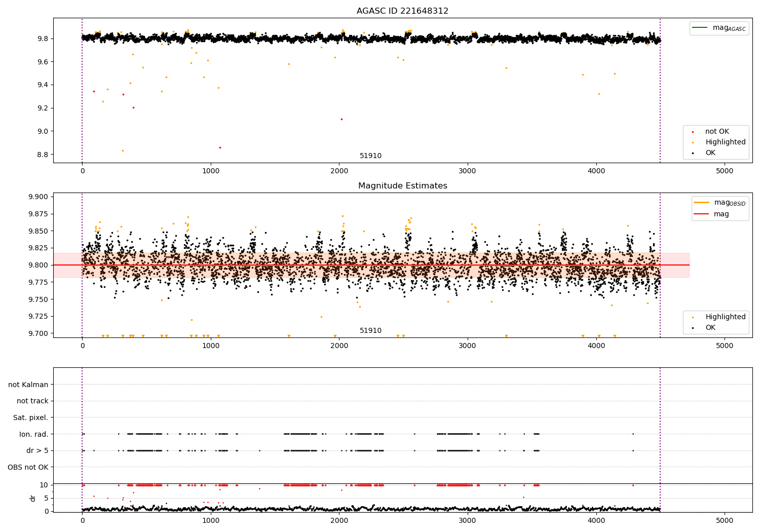Click the "9.2" tick on the top plot
Image resolution: width=760 pixels, height=532 pixels.
[43, 108]
